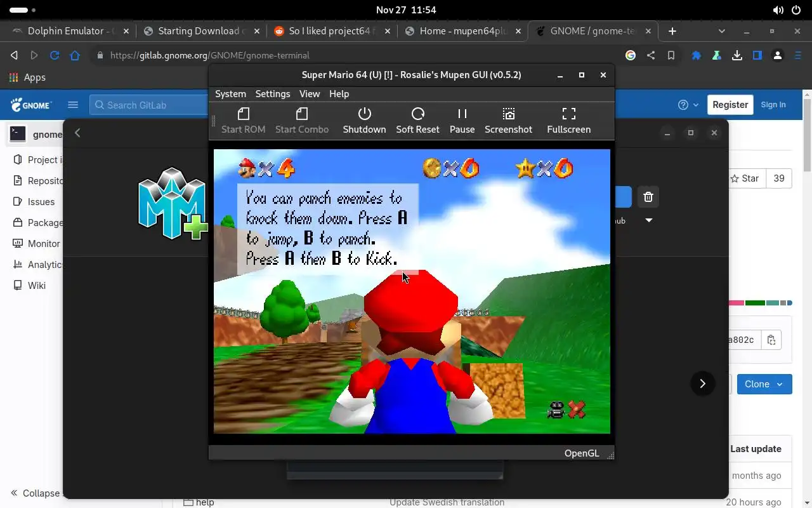Toggle the GitLab hamburger menu
The height and width of the screenshot is (508, 812).
[x=73, y=105]
